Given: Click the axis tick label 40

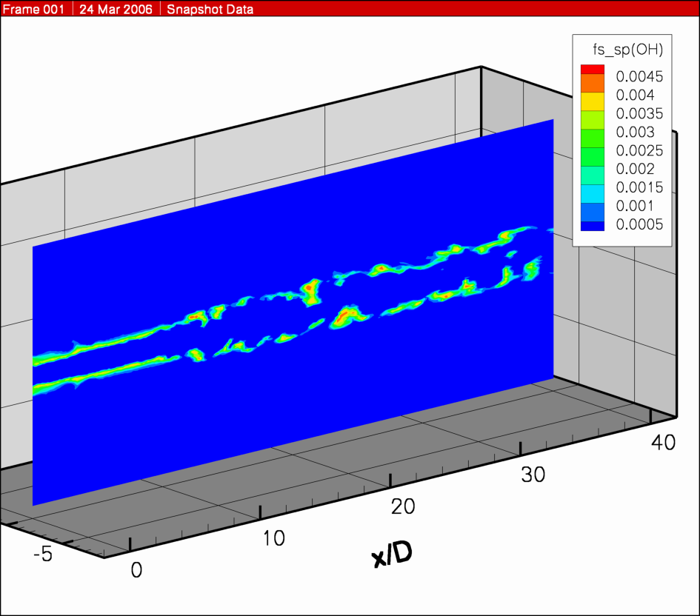Looking at the screenshot, I should [662, 443].
